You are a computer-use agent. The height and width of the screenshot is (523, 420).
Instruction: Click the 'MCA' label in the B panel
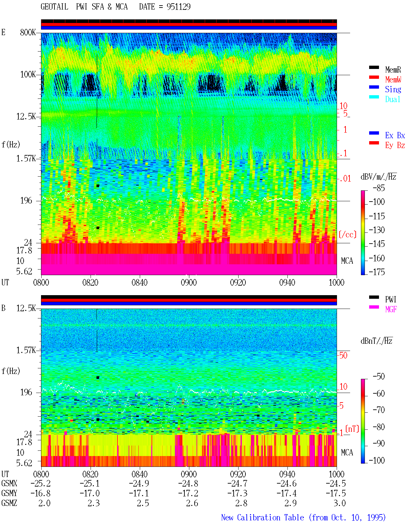tap(347, 453)
